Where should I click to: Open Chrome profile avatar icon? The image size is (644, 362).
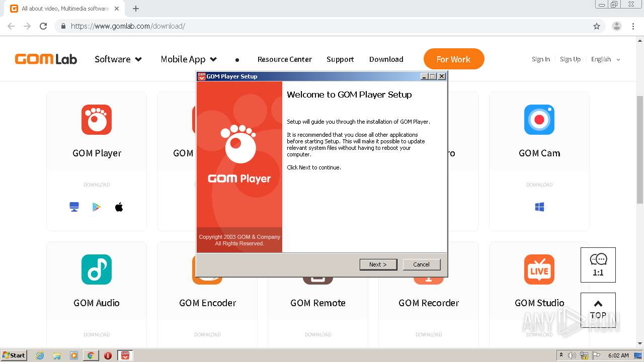(x=617, y=26)
